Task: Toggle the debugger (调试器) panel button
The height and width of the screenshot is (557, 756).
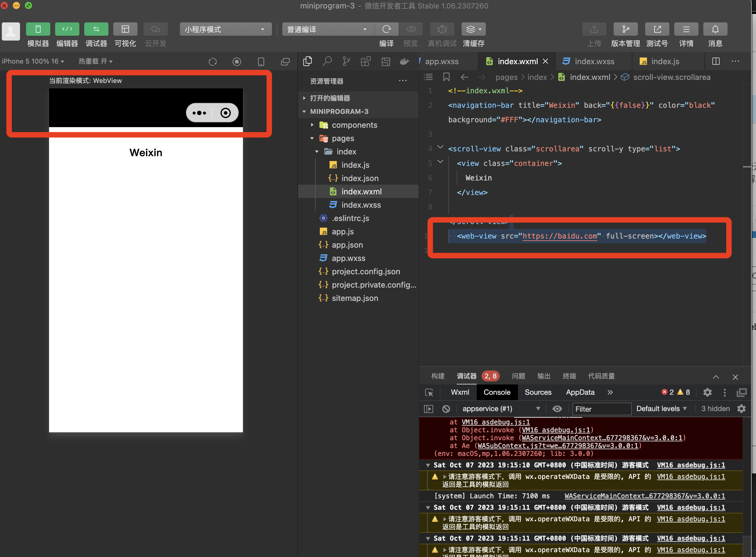Action: point(96,29)
